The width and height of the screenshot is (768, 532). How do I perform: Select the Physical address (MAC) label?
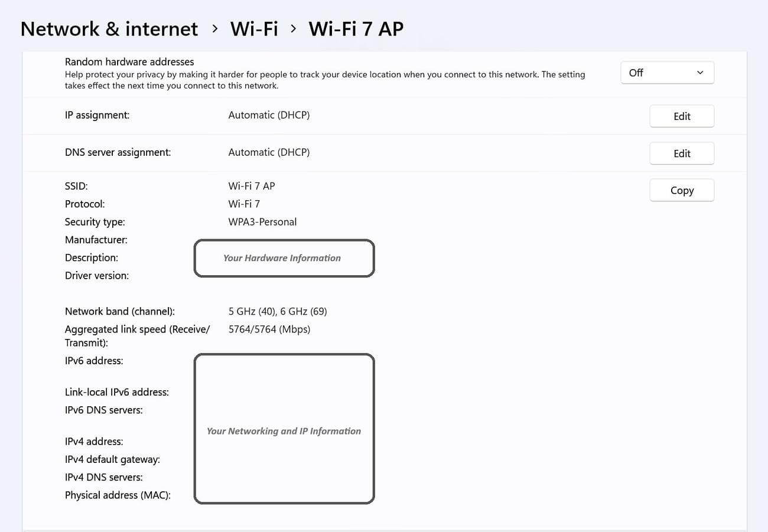point(117,495)
